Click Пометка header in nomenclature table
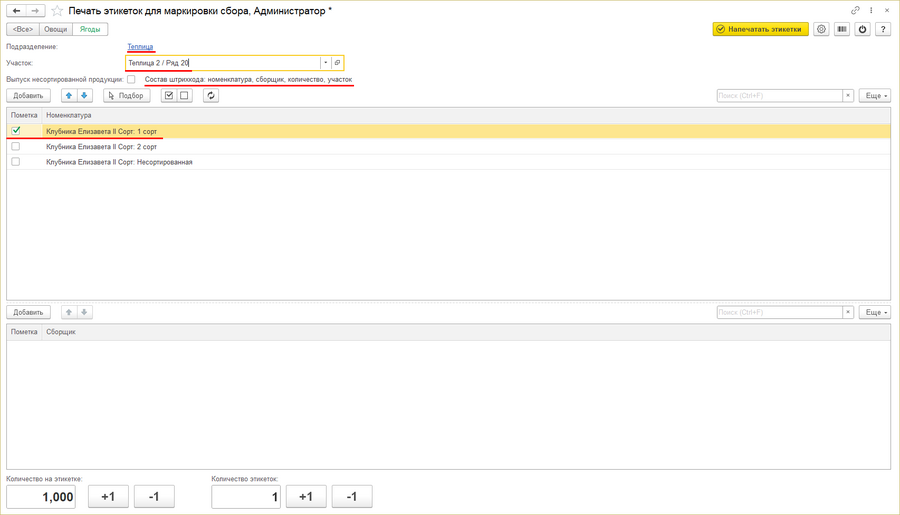The width and height of the screenshot is (900, 515). pyautogui.click(x=24, y=115)
